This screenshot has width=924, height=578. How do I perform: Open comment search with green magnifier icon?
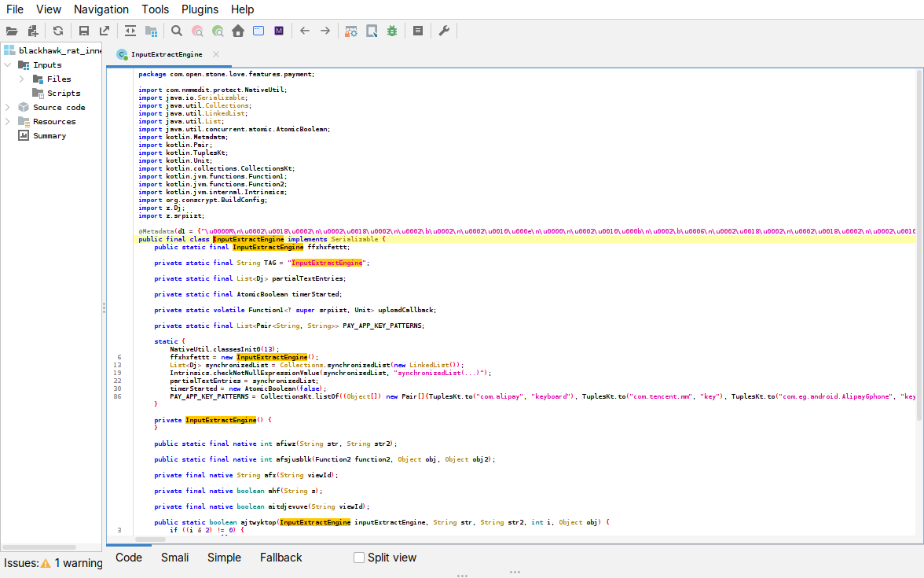click(x=218, y=31)
